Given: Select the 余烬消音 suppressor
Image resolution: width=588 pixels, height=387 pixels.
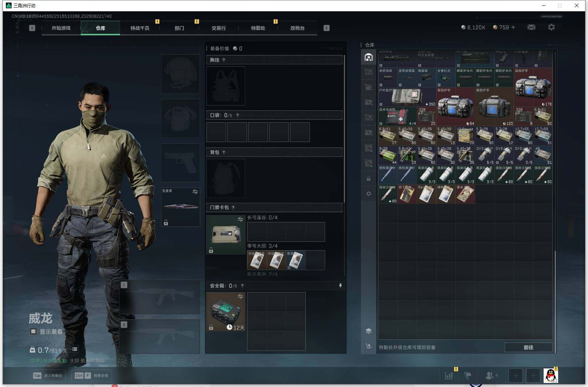Looking at the screenshot, I should point(388,78).
